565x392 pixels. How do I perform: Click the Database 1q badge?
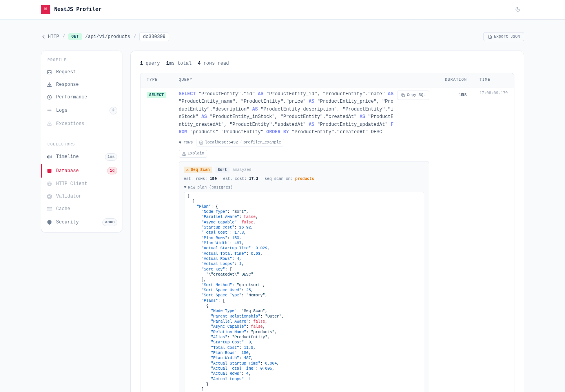(x=112, y=171)
